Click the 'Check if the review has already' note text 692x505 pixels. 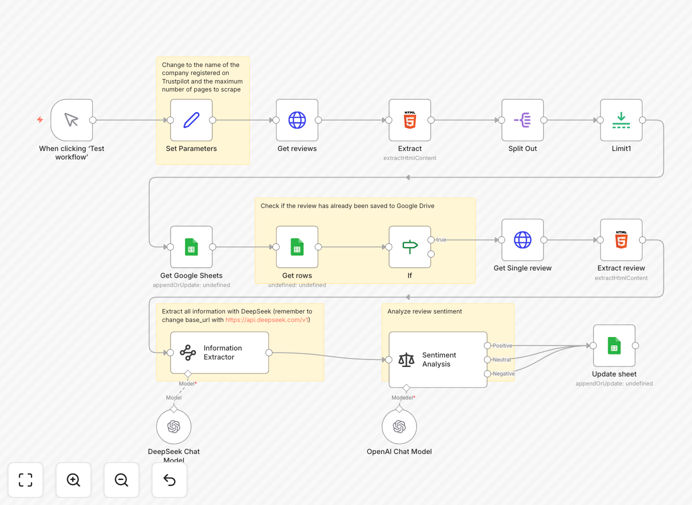click(347, 206)
